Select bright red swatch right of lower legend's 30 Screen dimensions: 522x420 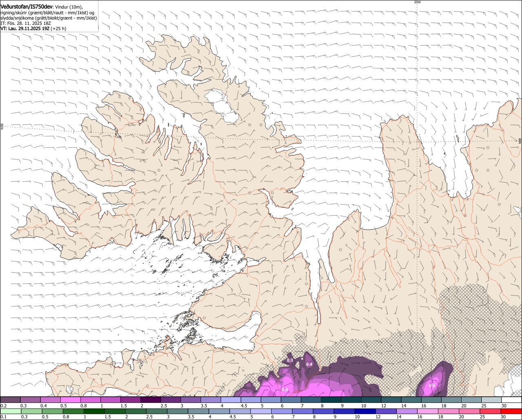[511, 411]
